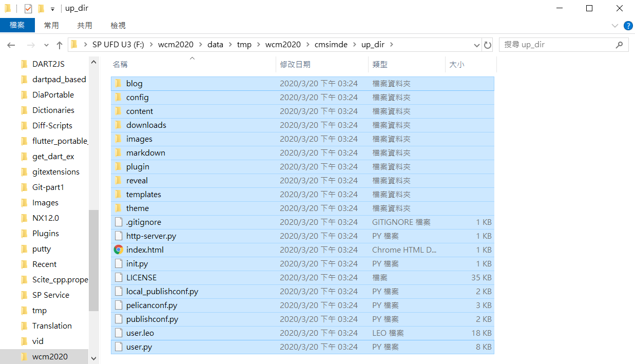
Task: Open Quick Access Toolbar customize dropdown
Action: tap(52, 9)
